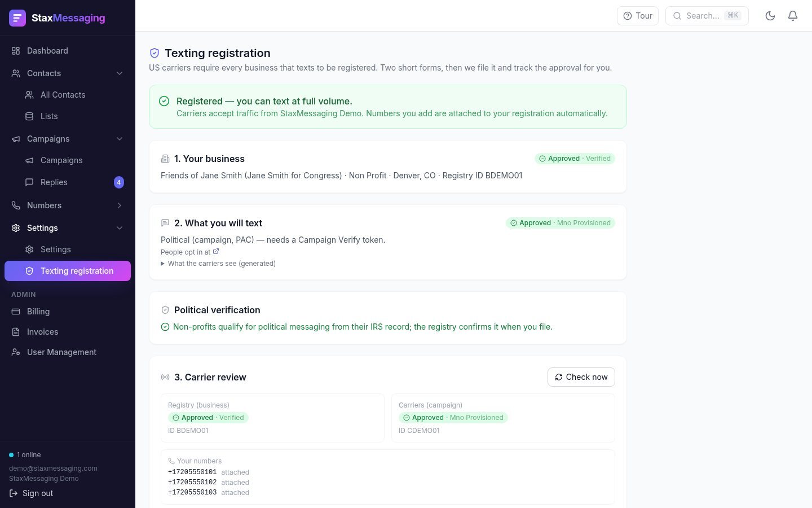The width and height of the screenshot is (812, 508).
Task: Click the All Contacts people icon
Action: pyautogui.click(x=29, y=95)
